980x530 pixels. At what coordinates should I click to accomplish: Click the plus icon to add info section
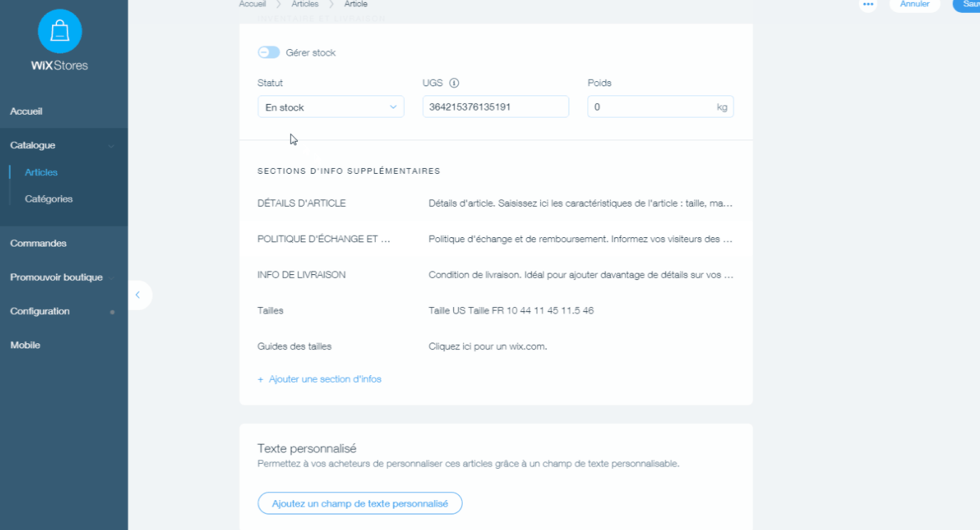coord(261,380)
